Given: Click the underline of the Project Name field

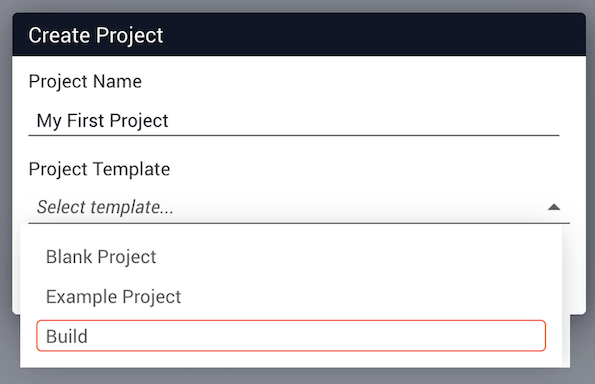Looking at the screenshot, I should [294, 135].
